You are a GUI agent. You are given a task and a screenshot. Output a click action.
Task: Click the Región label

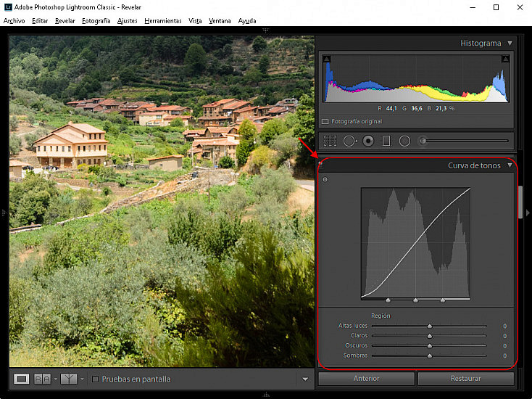click(x=381, y=316)
